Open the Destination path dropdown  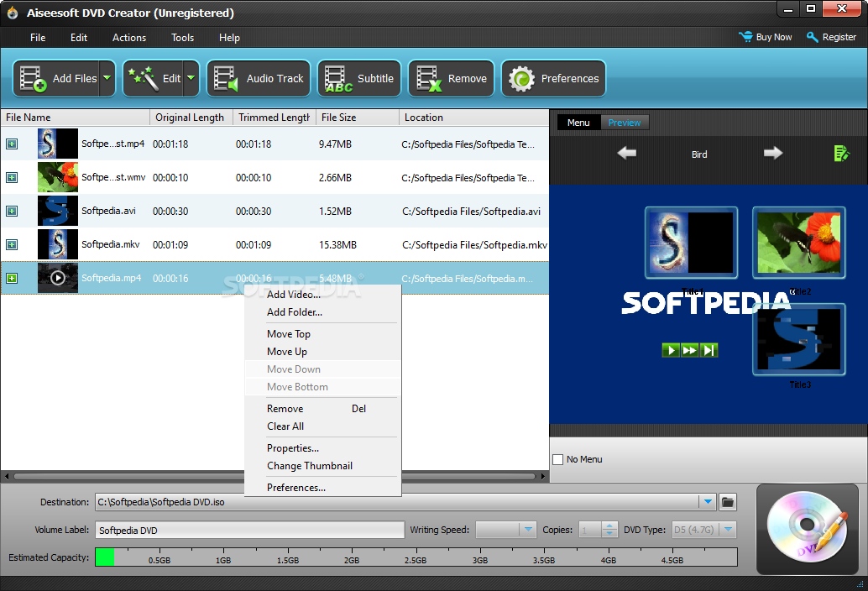[708, 502]
